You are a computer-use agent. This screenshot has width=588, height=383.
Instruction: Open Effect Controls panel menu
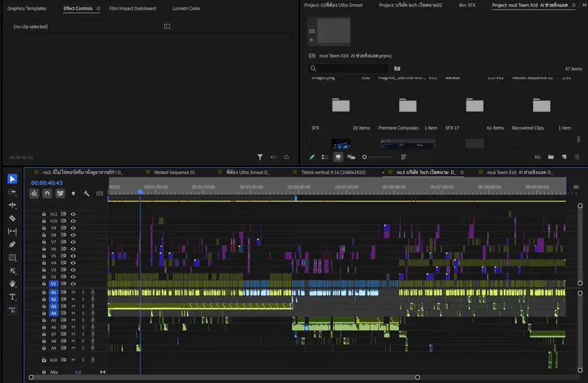tap(98, 8)
